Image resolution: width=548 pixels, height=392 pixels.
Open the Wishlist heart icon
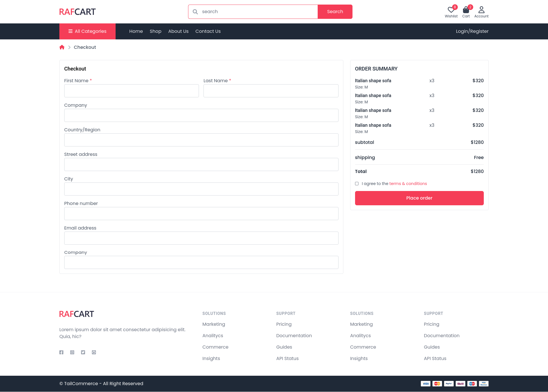[x=451, y=10]
